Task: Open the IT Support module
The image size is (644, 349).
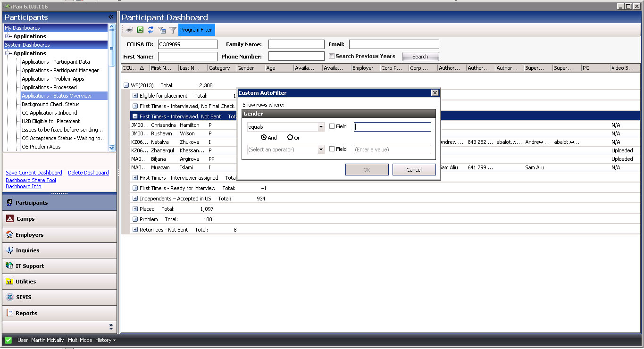Action: click(29, 266)
